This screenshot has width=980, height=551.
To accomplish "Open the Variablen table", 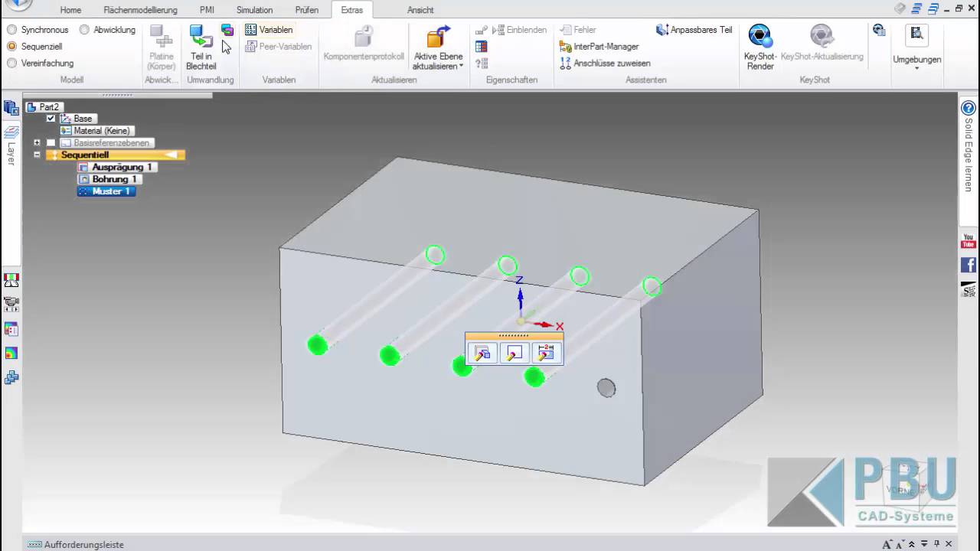I will coord(269,30).
